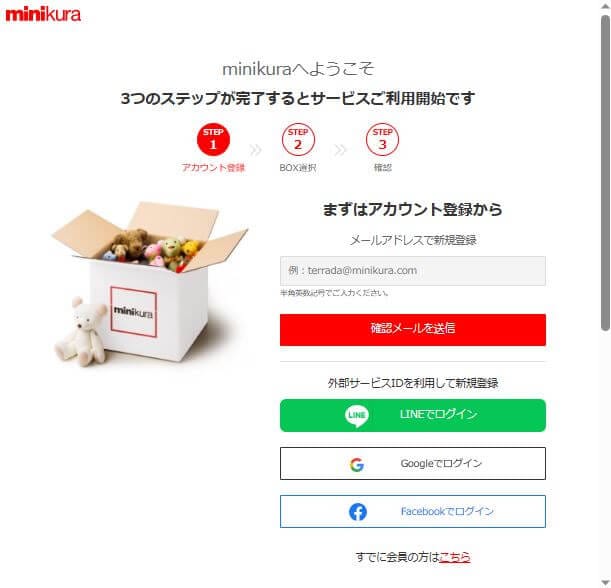611x588 pixels.
Task: Click the 確認 step label
Action: (383, 168)
